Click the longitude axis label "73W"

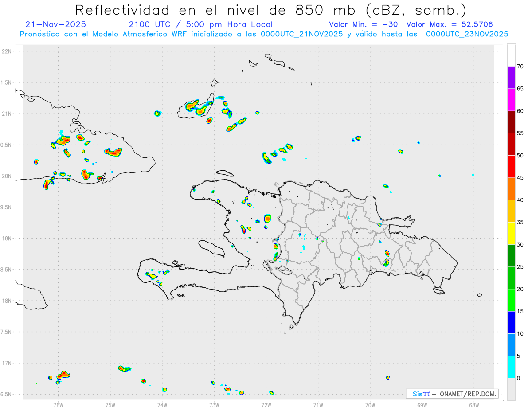point(214,405)
